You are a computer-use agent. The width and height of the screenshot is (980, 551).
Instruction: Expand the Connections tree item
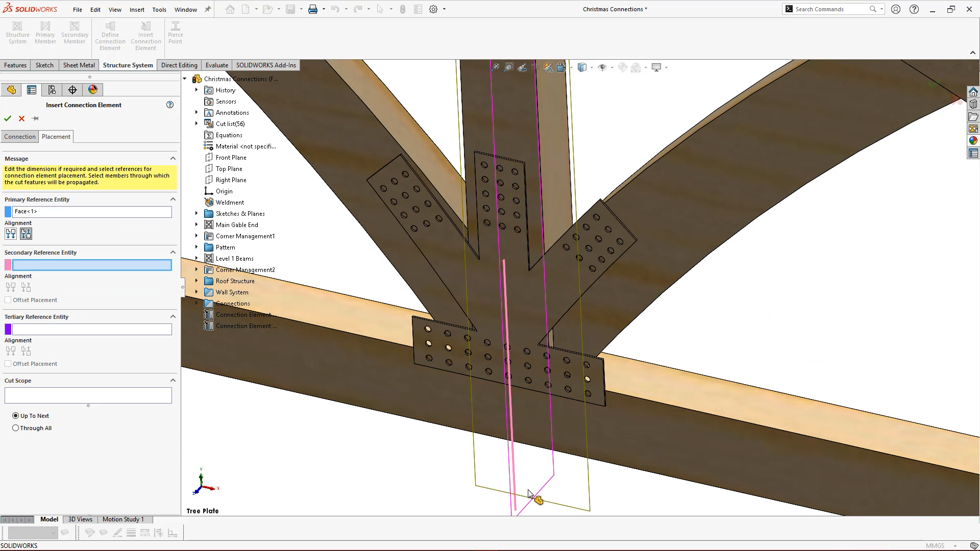point(196,303)
